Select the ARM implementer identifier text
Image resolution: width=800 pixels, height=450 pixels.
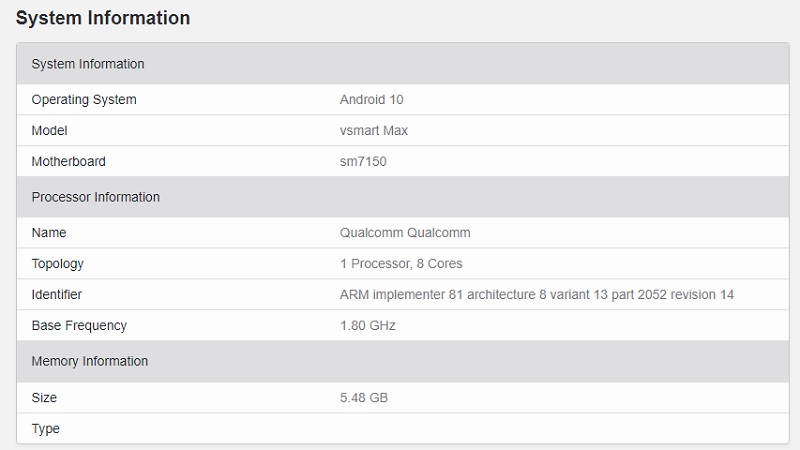pyautogui.click(x=537, y=294)
